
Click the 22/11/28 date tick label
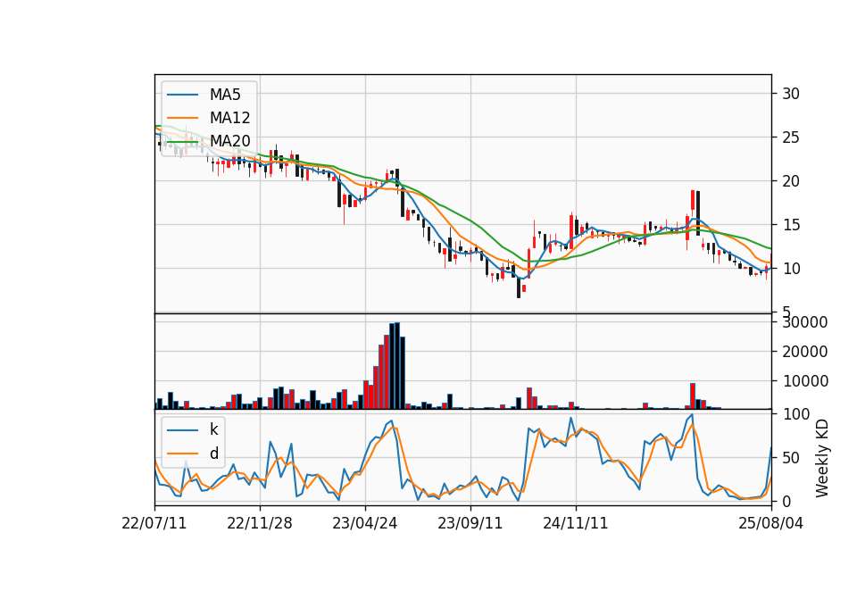pyautogui.click(x=260, y=523)
